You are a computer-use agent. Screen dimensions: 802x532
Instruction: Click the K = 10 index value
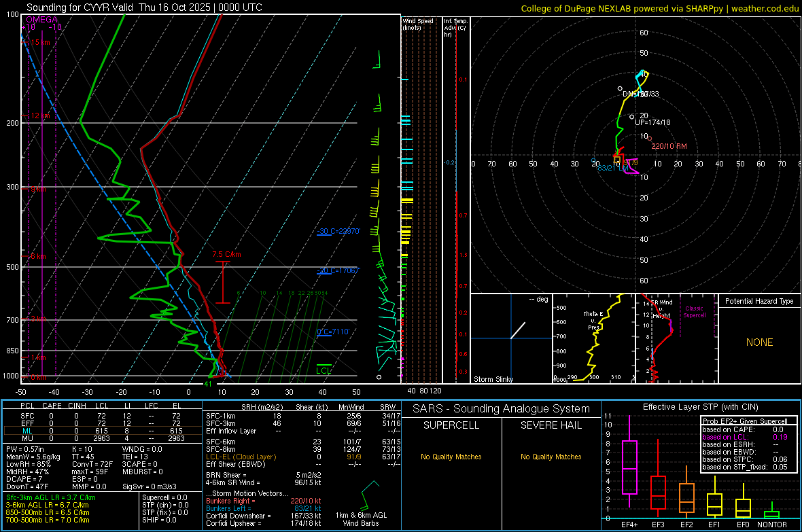82,449
